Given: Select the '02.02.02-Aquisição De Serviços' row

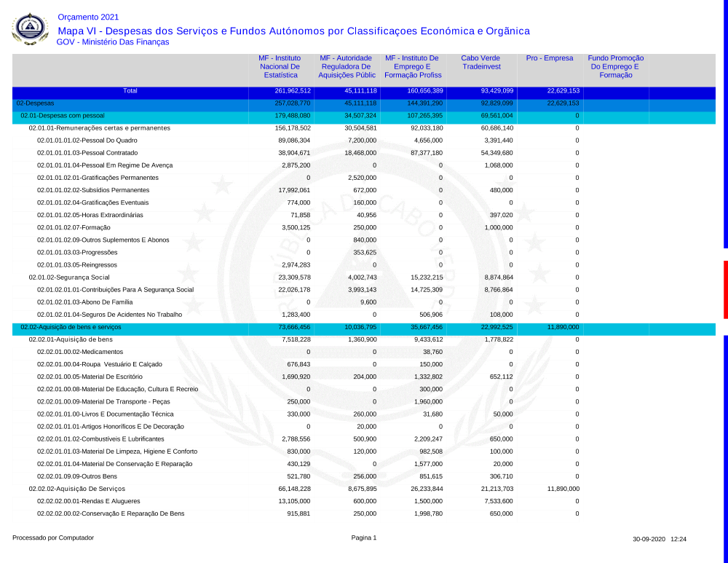Looking at the screenshot, I should (x=76, y=489).
